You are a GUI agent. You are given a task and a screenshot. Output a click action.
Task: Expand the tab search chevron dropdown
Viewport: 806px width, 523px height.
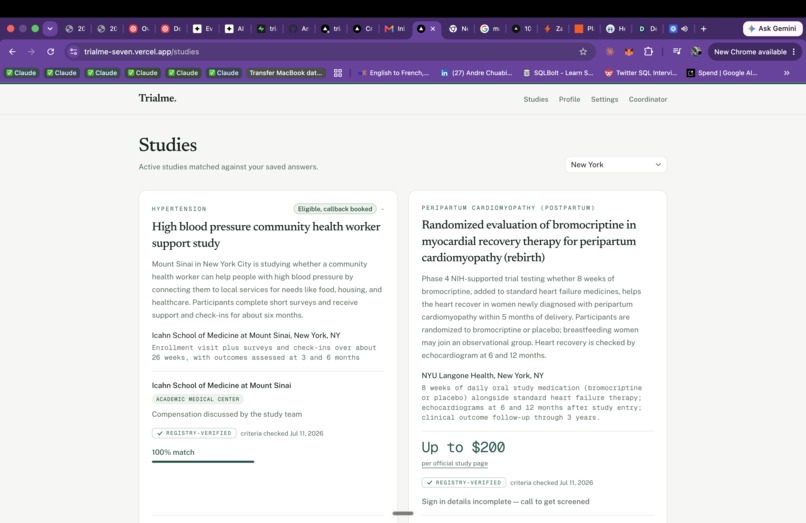pos(50,29)
